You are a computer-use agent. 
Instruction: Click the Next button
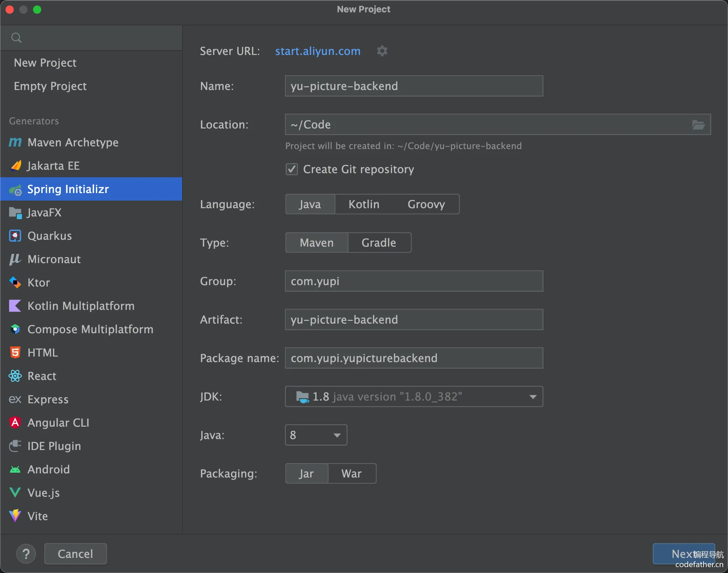(x=684, y=554)
